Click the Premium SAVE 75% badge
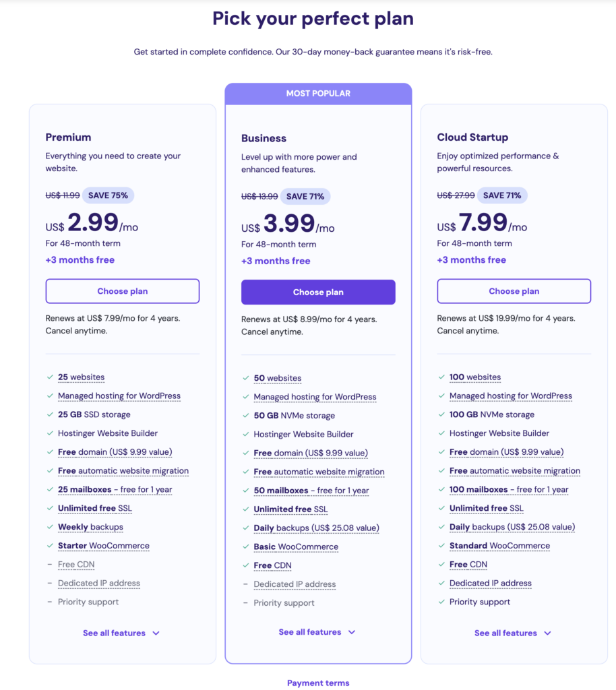 pos(108,195)
